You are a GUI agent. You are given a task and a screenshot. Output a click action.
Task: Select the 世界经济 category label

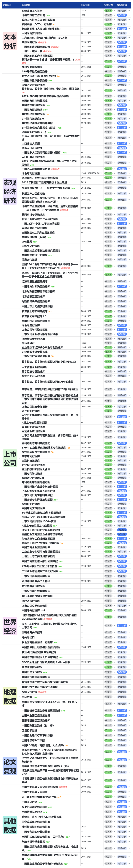(10, 626)
